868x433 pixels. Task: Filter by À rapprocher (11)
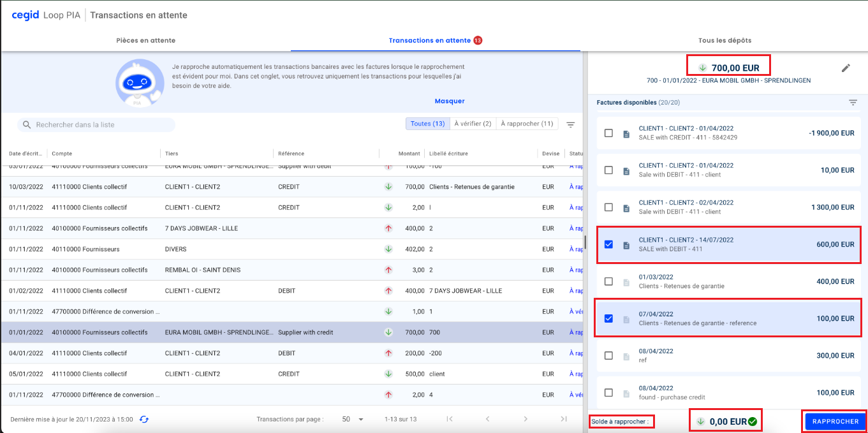527,124
